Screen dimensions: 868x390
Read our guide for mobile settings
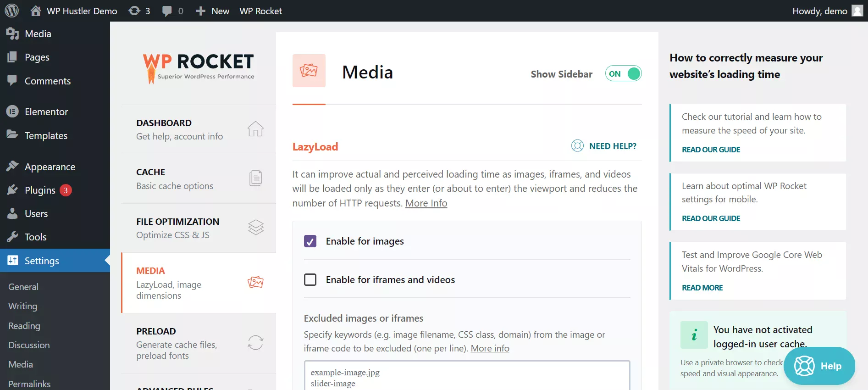pyautogui.click(x=711, y=218)
